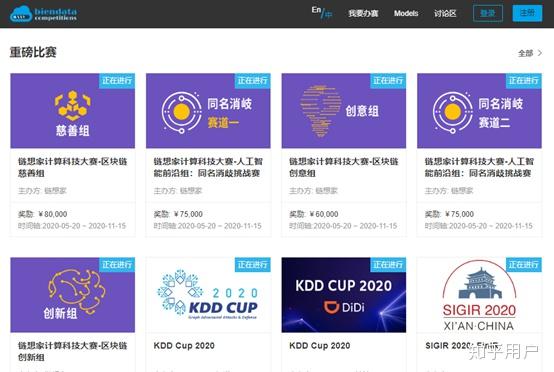
Task: Click the chevron next to 全部
Action: click(540, 53)
